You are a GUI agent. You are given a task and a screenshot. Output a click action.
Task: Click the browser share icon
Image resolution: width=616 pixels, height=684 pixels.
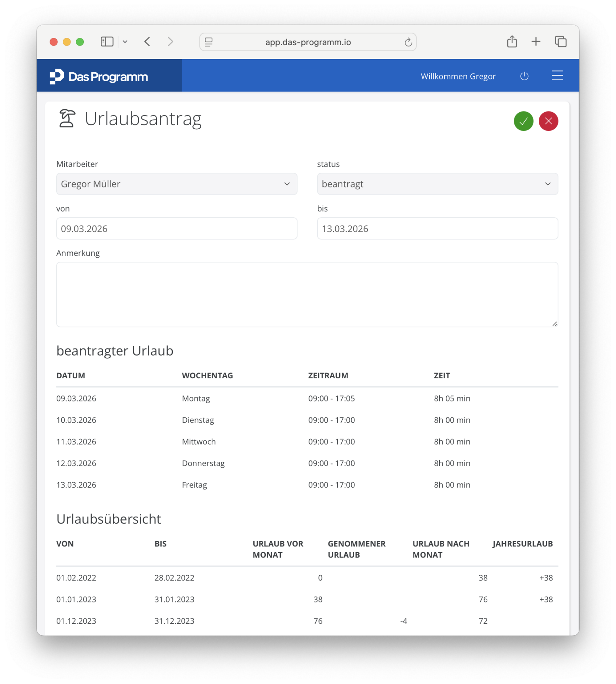click(512, 42)
